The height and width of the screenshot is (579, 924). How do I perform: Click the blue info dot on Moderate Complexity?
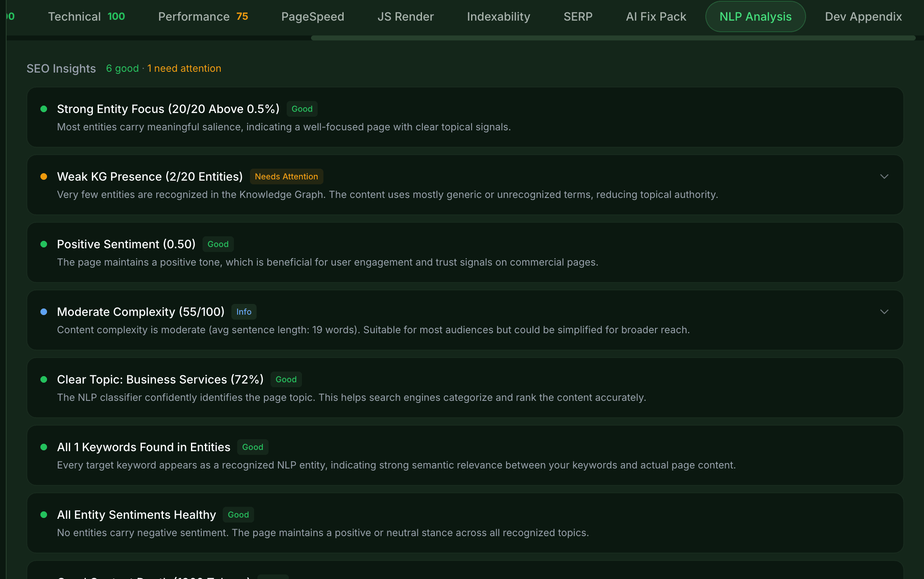(44, 312)
